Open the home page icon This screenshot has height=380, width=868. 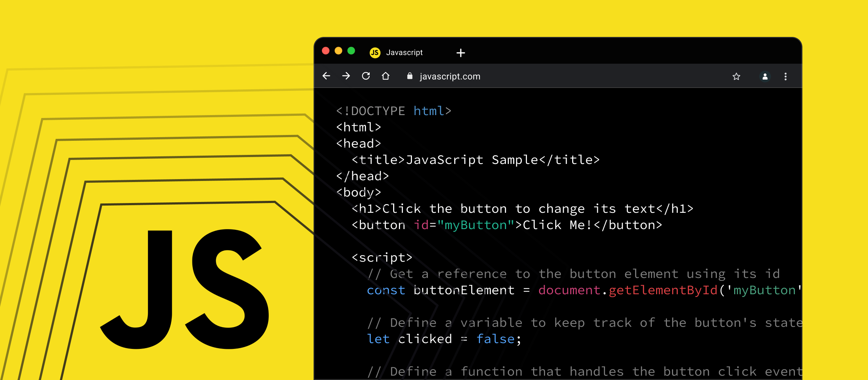(386, 76)
